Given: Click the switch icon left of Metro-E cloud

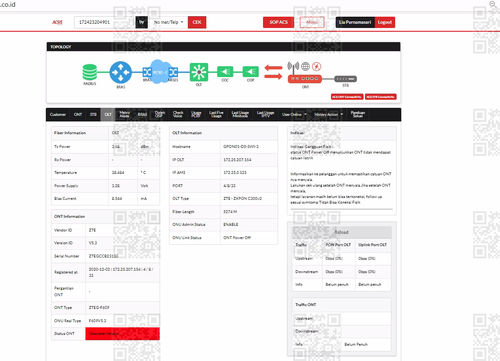Looking at the screenshot, I should tap(147, 72).
